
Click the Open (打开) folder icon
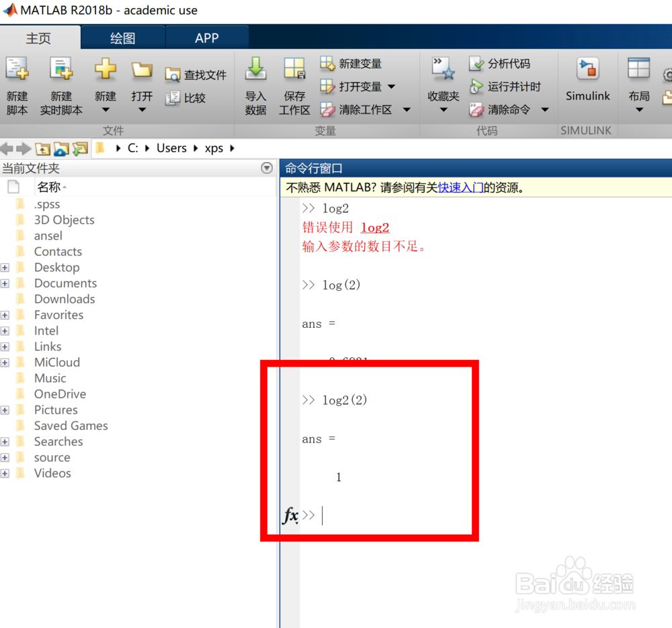coord(142,70)
